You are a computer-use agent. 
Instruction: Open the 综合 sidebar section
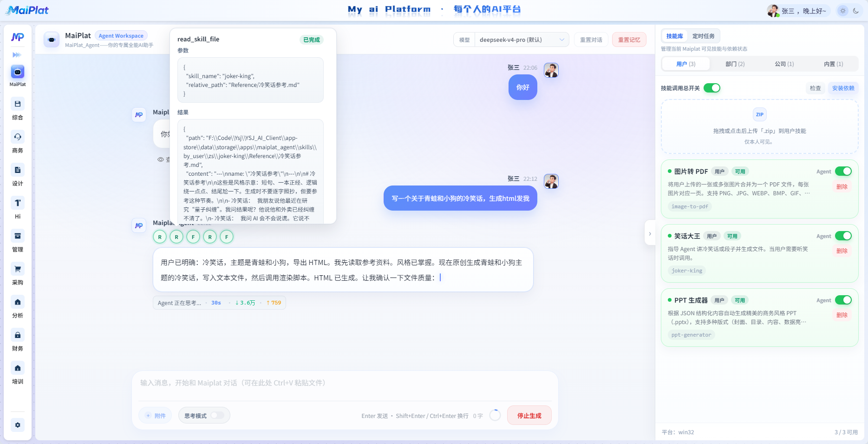18,109
